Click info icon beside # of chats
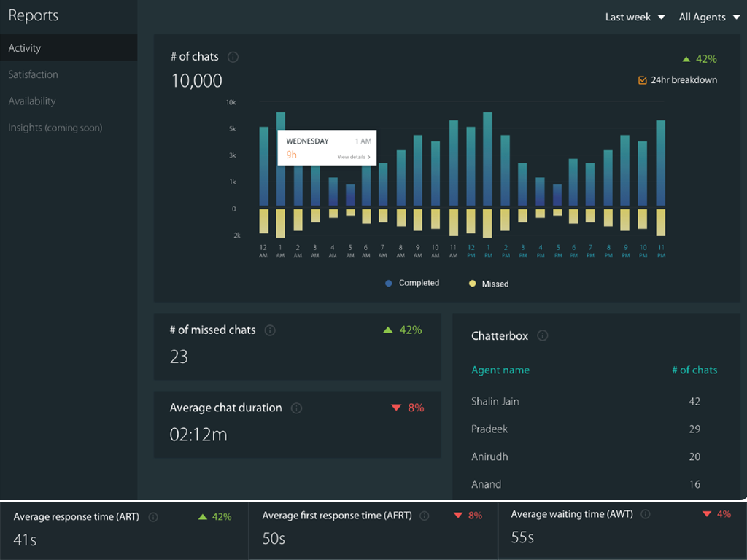Viewport: 747px width, 560px height. 233,57
